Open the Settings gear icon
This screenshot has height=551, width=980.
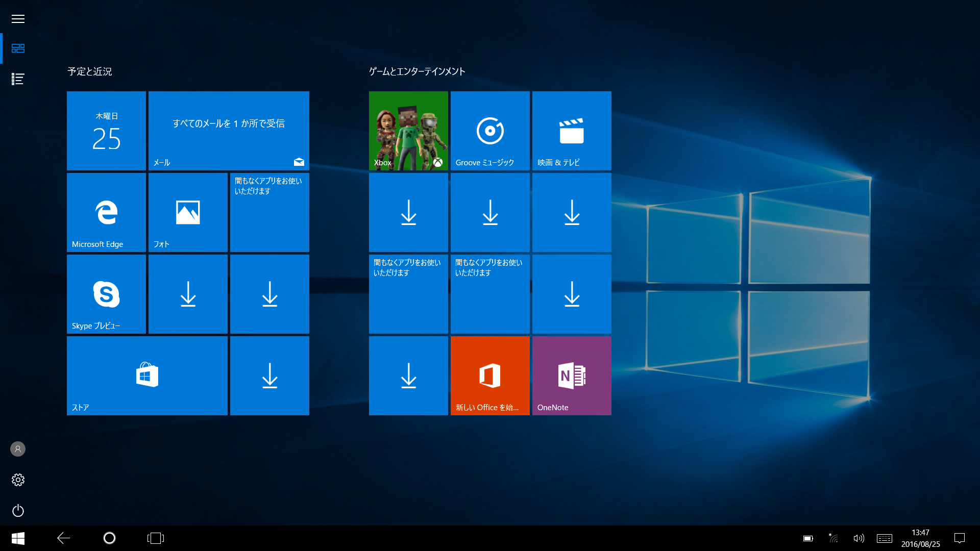coord(18,480)
